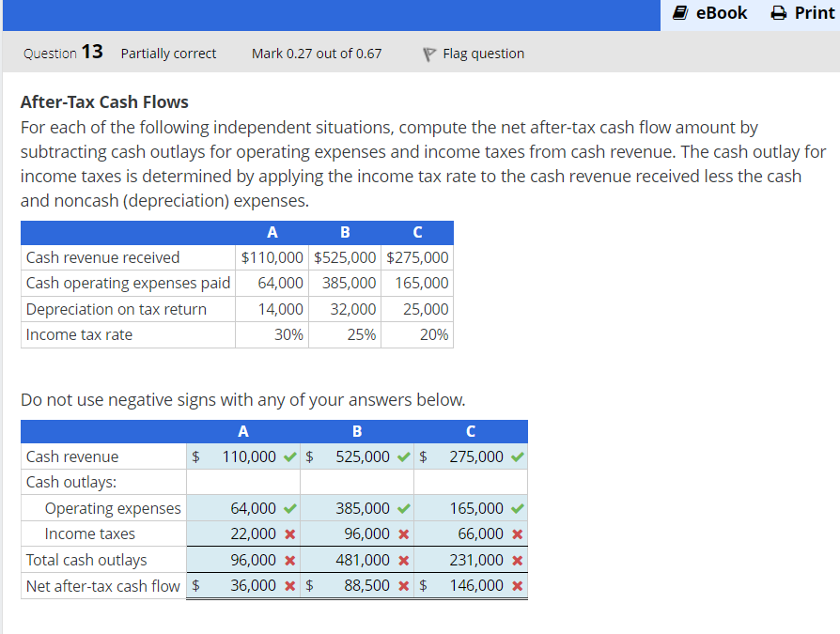
Task: Click the green checkmark for Operating expenses column B
Action: (x=401, y=508)
